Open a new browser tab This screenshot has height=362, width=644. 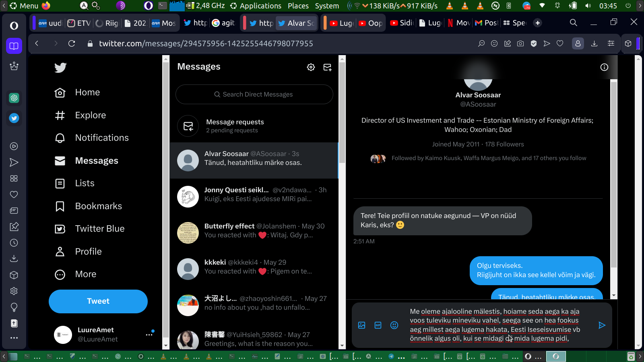point(538,23)
